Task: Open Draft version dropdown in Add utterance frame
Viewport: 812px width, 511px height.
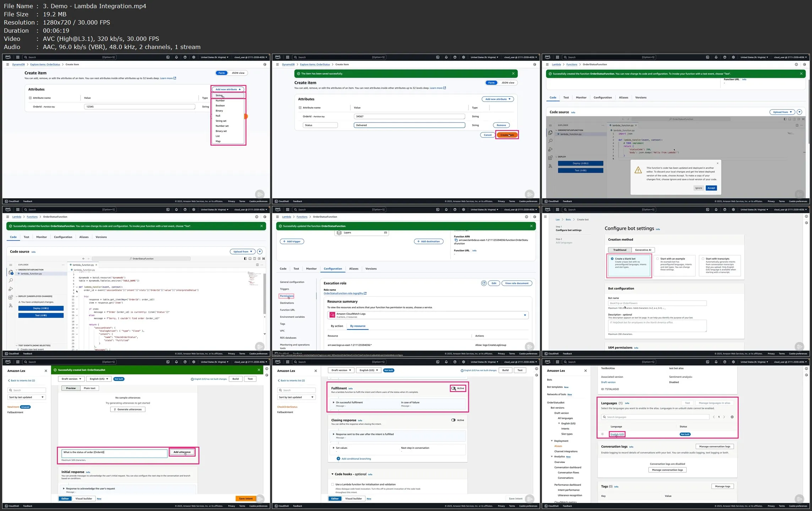Action: pyautogui.click(x=71, y=379)
